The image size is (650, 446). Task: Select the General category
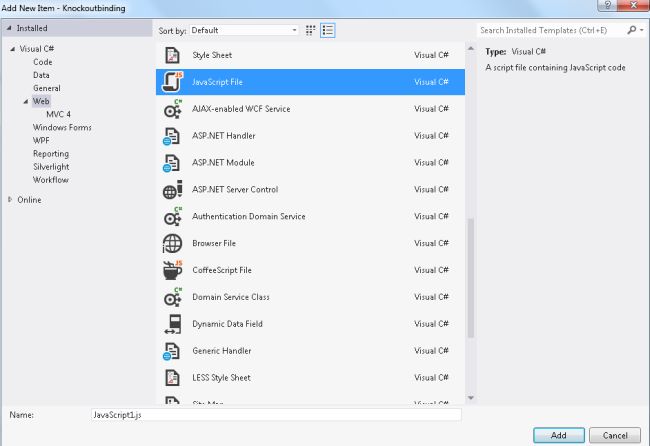pos(47,88)
